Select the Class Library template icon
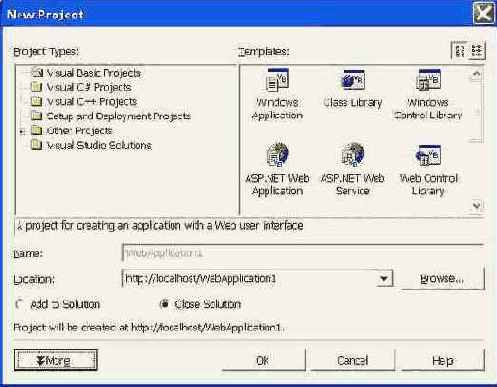 [353, 80]
